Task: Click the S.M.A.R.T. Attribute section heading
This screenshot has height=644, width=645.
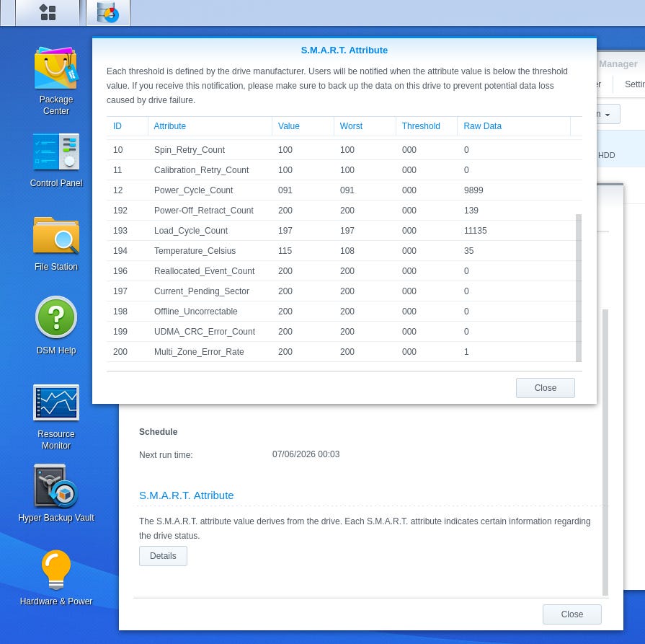Action: 187,495
